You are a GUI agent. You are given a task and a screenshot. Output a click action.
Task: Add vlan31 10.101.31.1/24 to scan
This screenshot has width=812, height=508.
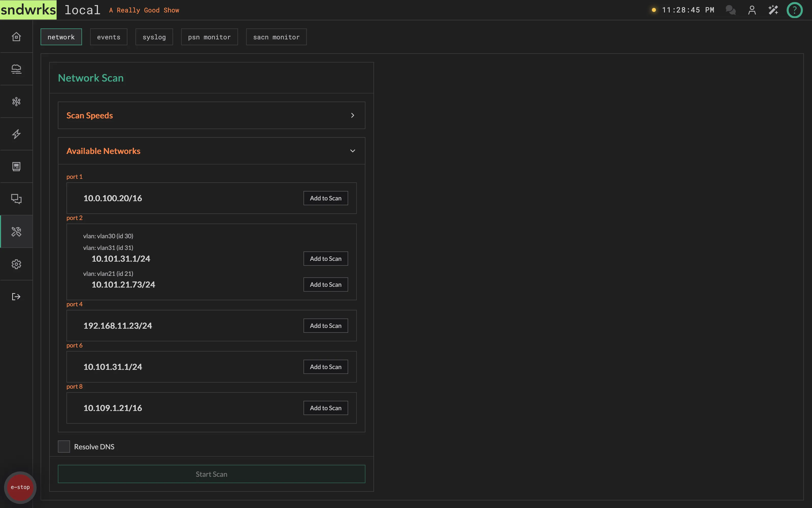pos(326,259)
